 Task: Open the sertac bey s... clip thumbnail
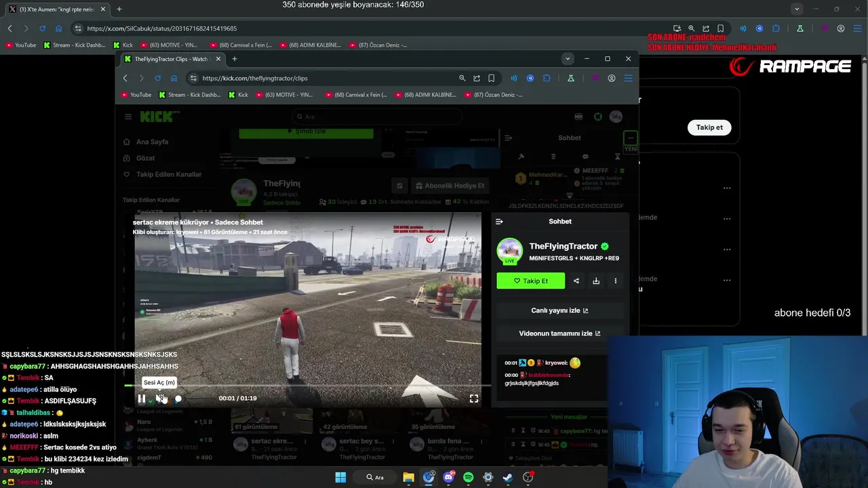pyautogui.click(x=359, y=420)
